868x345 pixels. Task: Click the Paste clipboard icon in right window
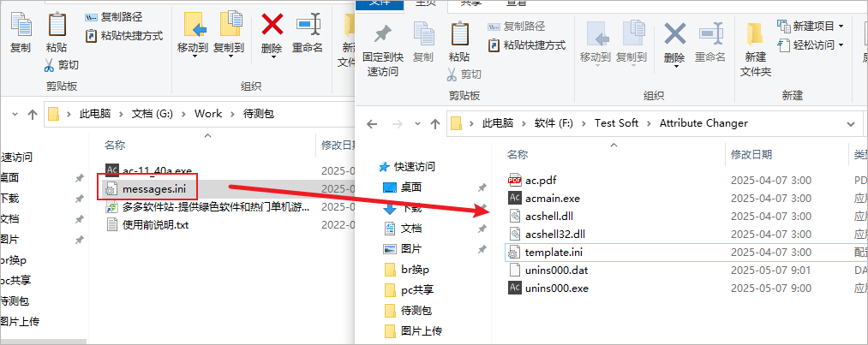pyautogui.click(x=459, y=33)
